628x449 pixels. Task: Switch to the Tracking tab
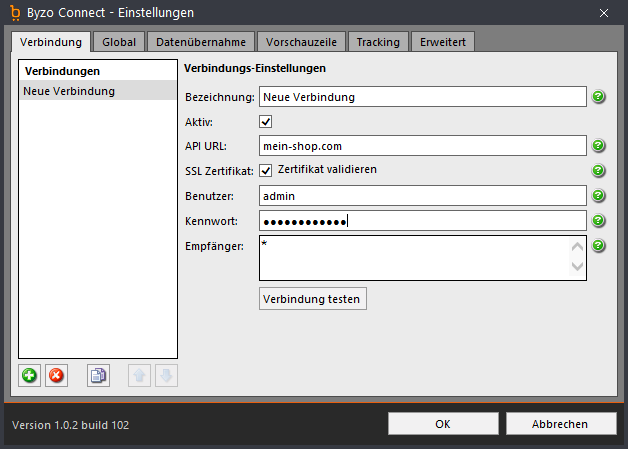(x=378, y=42)
